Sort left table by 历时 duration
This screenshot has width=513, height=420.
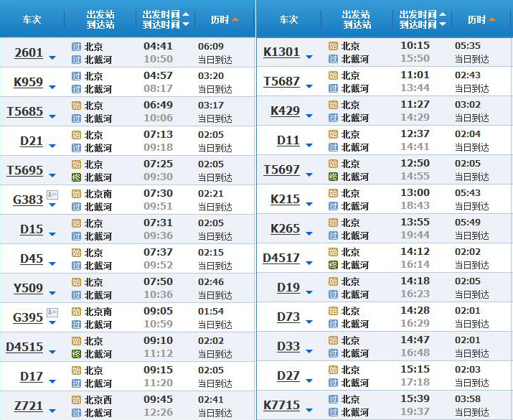coord(224,19)
